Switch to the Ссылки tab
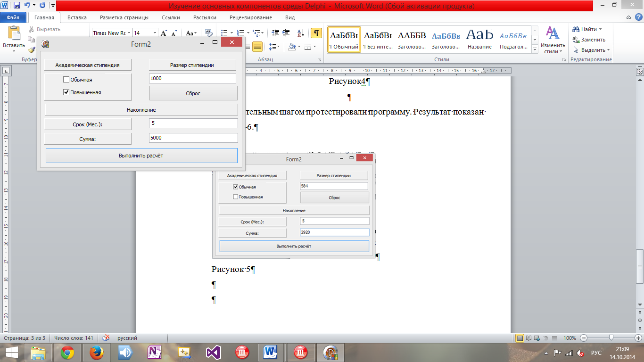This screenshot has height=362, width=644. [171, 17]
